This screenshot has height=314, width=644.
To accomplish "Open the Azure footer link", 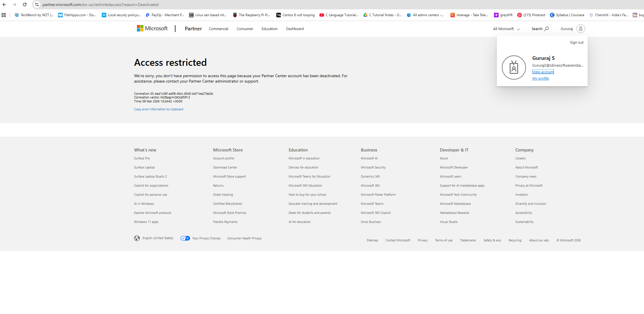I will 444,159.
